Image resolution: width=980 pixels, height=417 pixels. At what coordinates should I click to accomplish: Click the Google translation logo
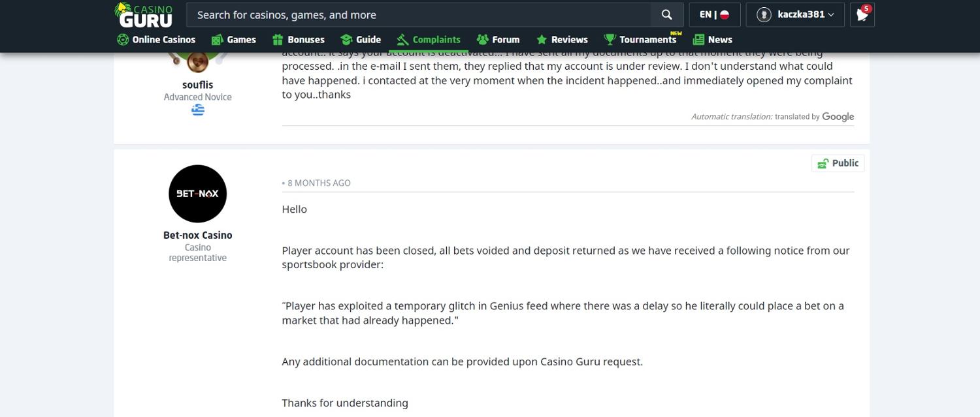pyautogui.click(x=838, y=117)
